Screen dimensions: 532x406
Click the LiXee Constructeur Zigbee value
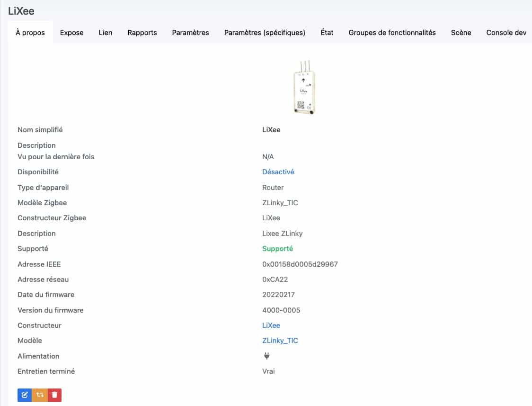pyautogui.click(x=271, y=218)
